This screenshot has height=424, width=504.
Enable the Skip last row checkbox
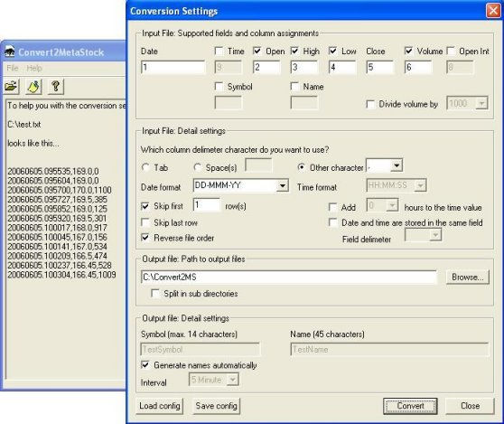[145, 222]
